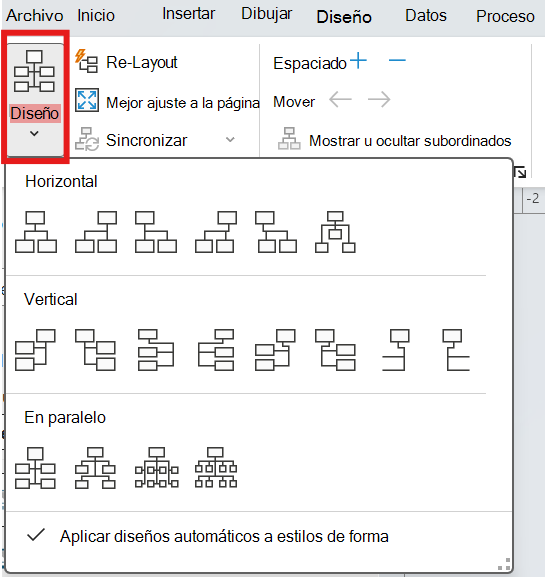Switch to the Inicio tab
Viewport: 545px width, 577px height.
point(96,16)
